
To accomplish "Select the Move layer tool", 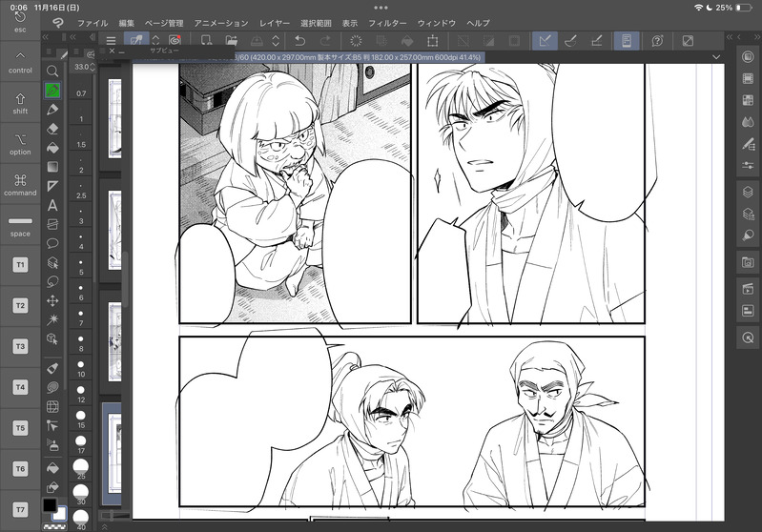I will 52,300.
